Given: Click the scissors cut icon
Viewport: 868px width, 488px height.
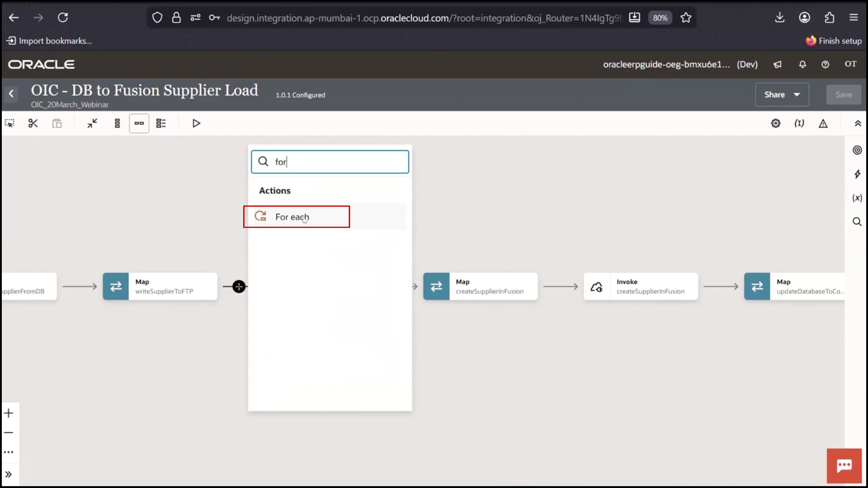Looking at the screenshot, I should pos(33,123).
